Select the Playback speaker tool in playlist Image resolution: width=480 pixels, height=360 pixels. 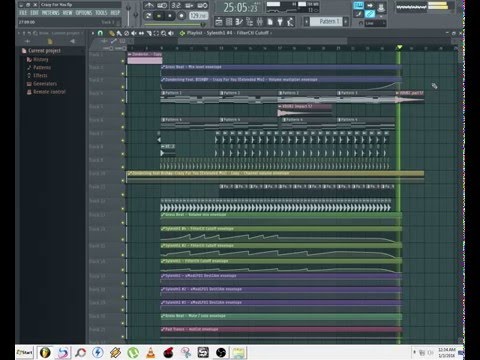click(171, 33)
